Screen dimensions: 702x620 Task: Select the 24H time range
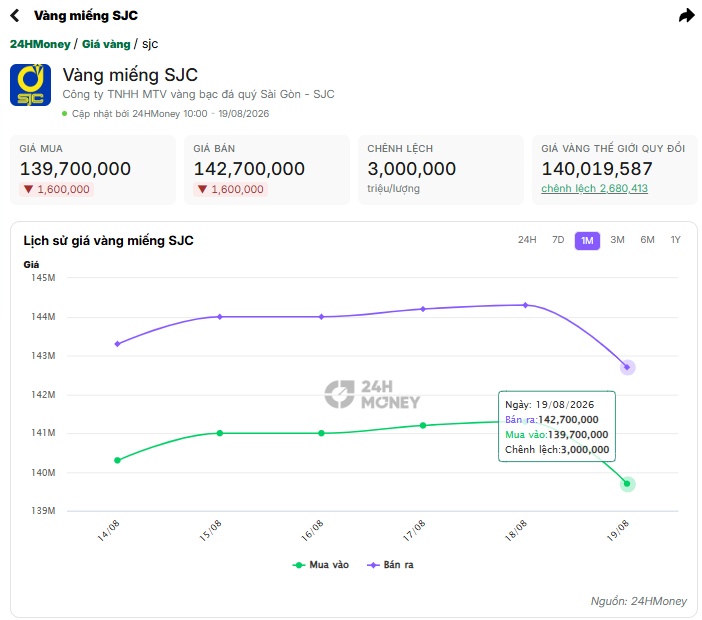(527, 240)
